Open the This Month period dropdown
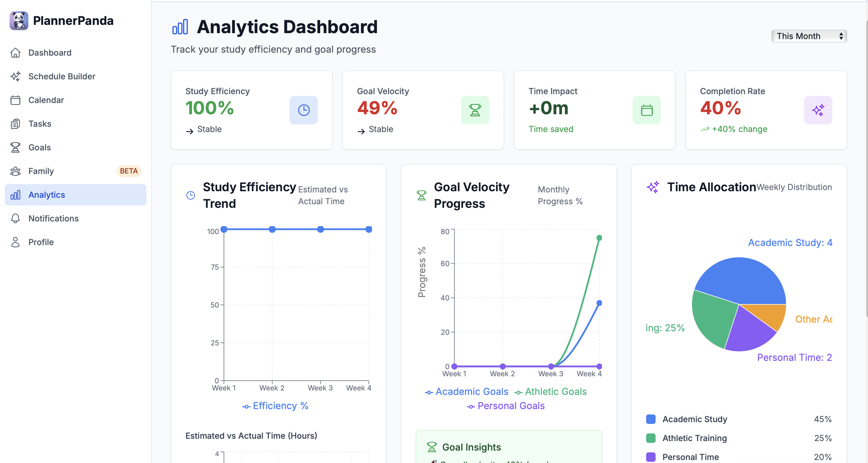This screenshot has width=868, height=463. [x=809, y=36]
